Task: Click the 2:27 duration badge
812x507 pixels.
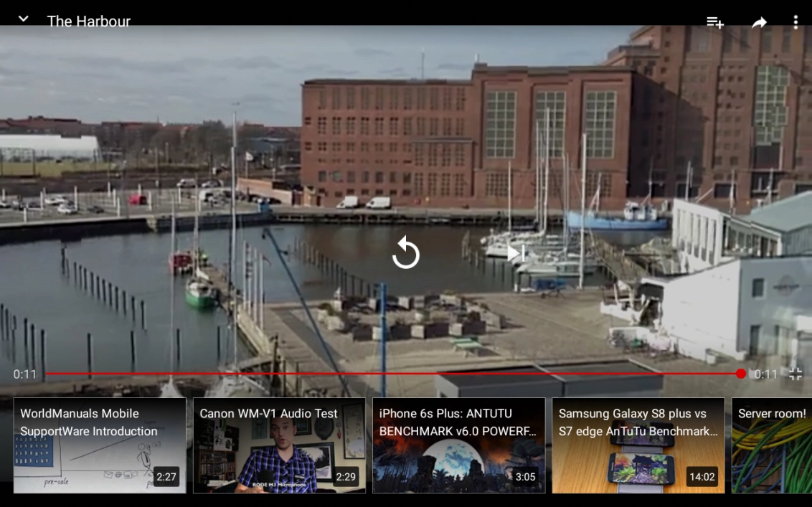Action: 166,477
